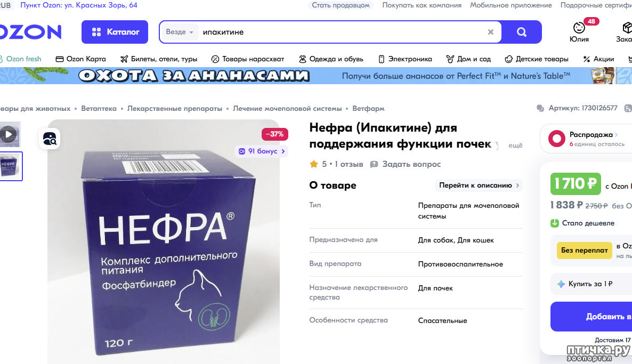Click inside the search input field
The height and width of the screenshot is (364, 632).
342,32
